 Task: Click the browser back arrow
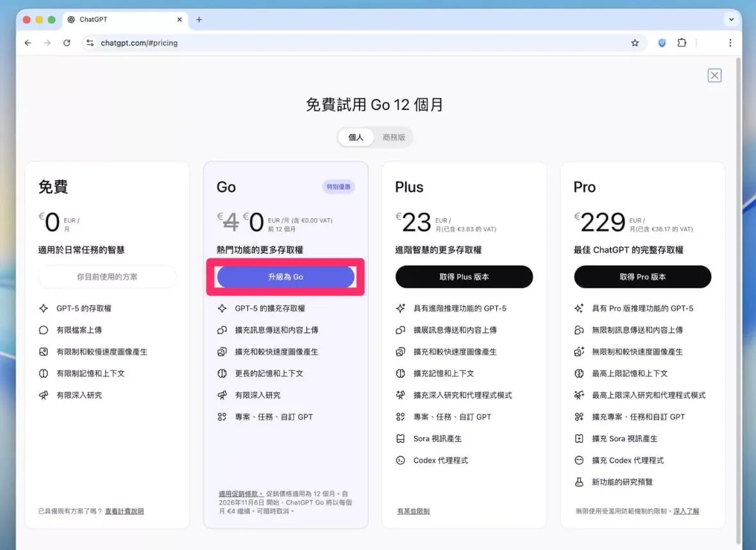[x=28, y=43]
